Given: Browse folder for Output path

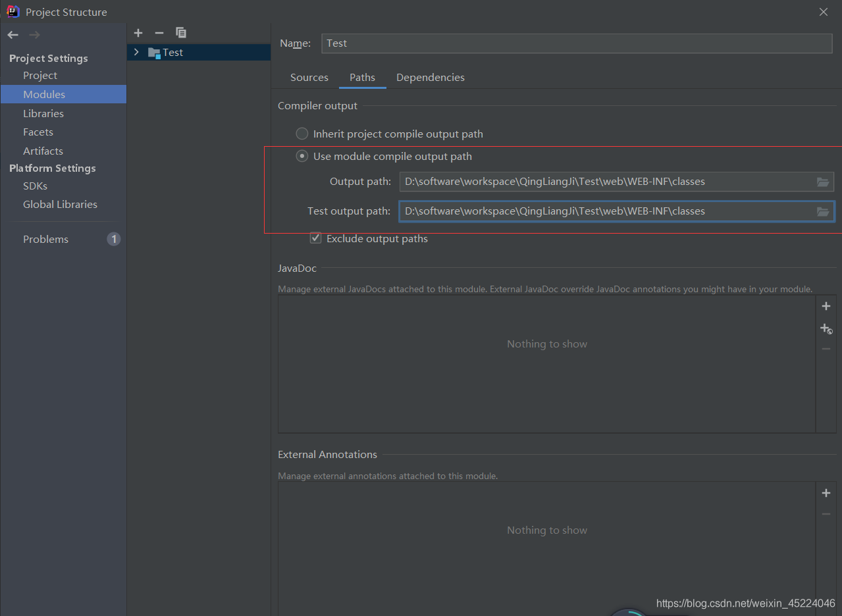Looking at the screenshot, I should pyautogui.click(x=823, y=182).
